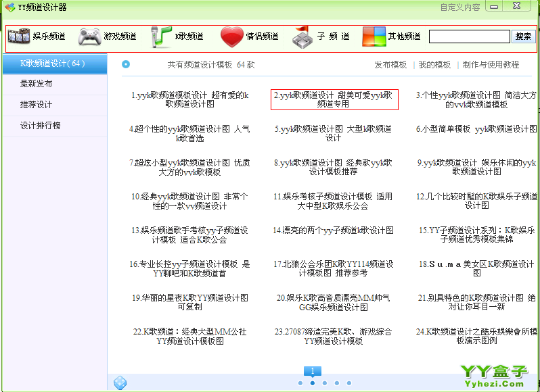
Task: Click the gamepad game channel icon
Action: [x=89, y=36]
